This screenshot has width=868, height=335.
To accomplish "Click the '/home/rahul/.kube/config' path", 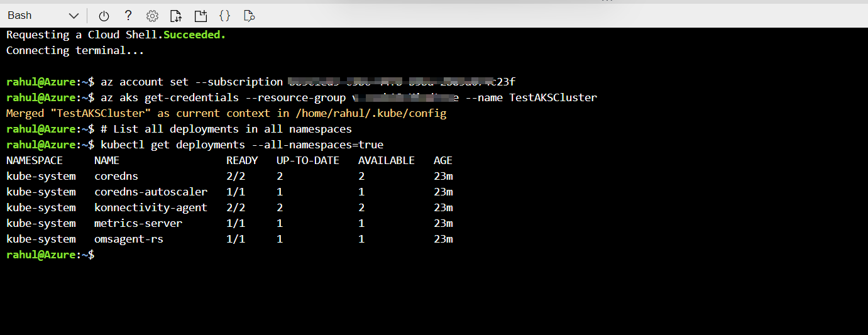I will 371,113.
